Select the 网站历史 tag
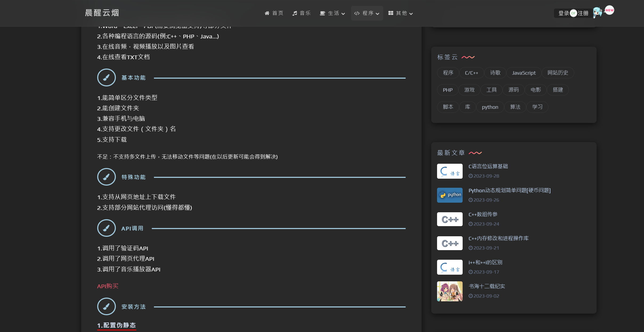644x332 pixels. [558, 73]
